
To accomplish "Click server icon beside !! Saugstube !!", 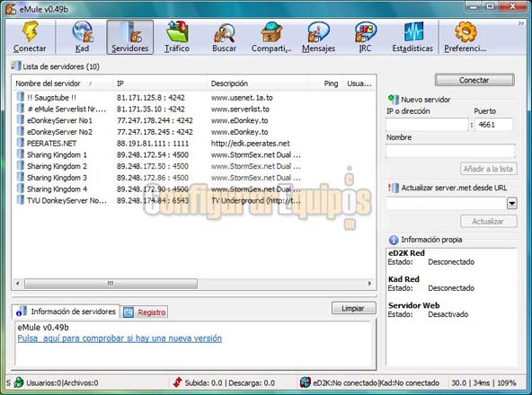I will 21,97.
